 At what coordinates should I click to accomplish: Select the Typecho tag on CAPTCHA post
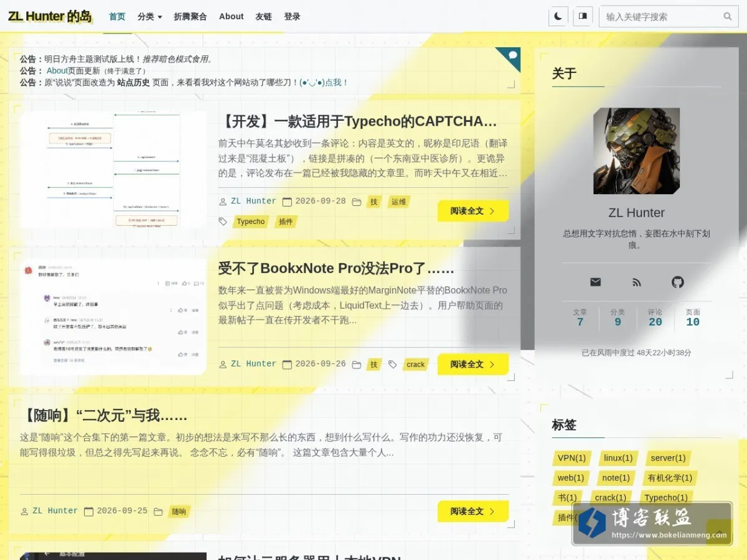(251, 222)
